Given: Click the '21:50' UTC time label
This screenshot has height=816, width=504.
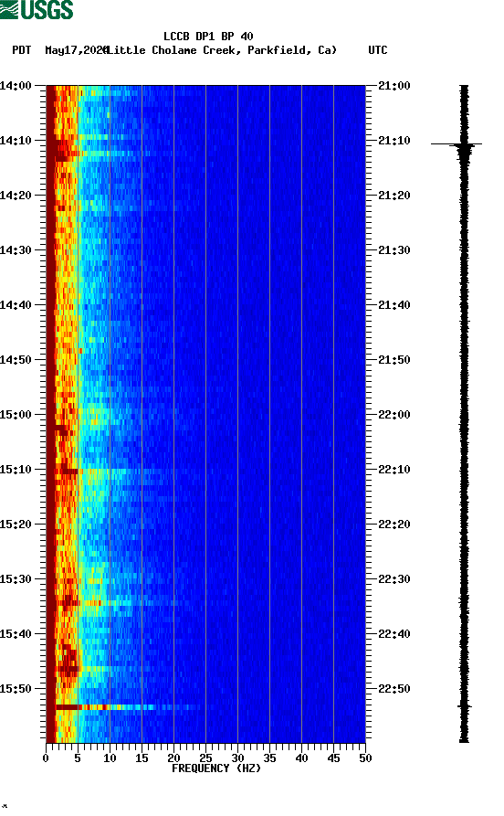Looking at the screenshot, I should point(394,360).
